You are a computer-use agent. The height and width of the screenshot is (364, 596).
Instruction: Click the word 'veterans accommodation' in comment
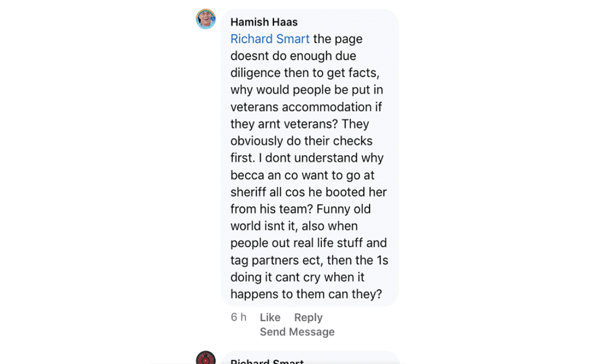(x=301, y=107)
